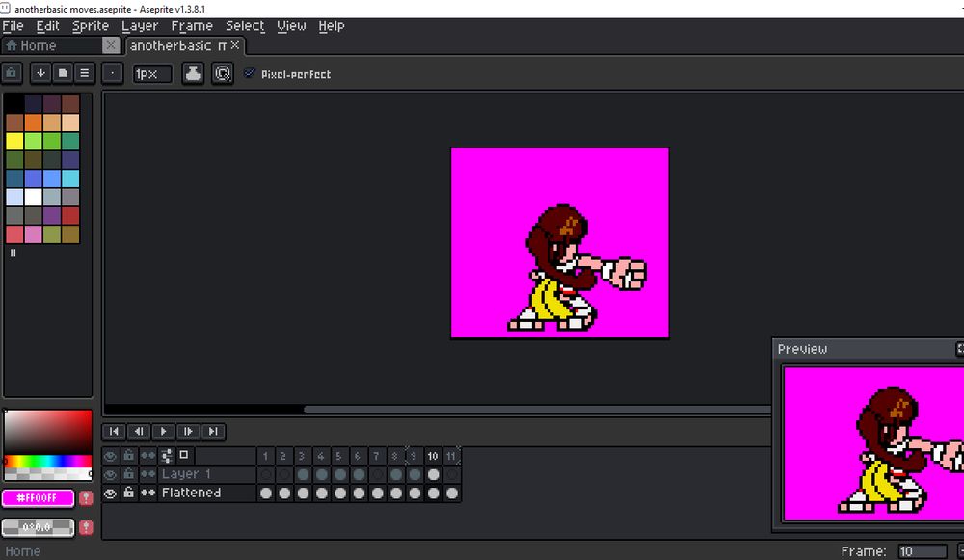
Task: Go to the last frame
Action: coord(213,432)
